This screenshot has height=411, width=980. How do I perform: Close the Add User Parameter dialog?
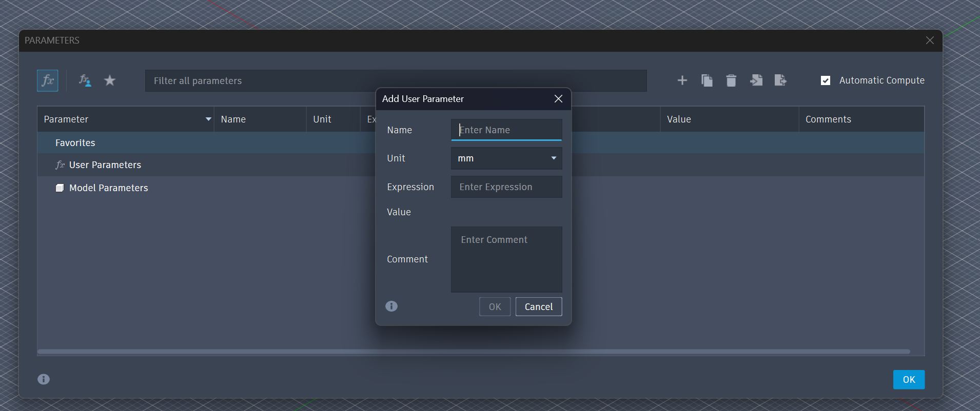(x=559, y=98)
